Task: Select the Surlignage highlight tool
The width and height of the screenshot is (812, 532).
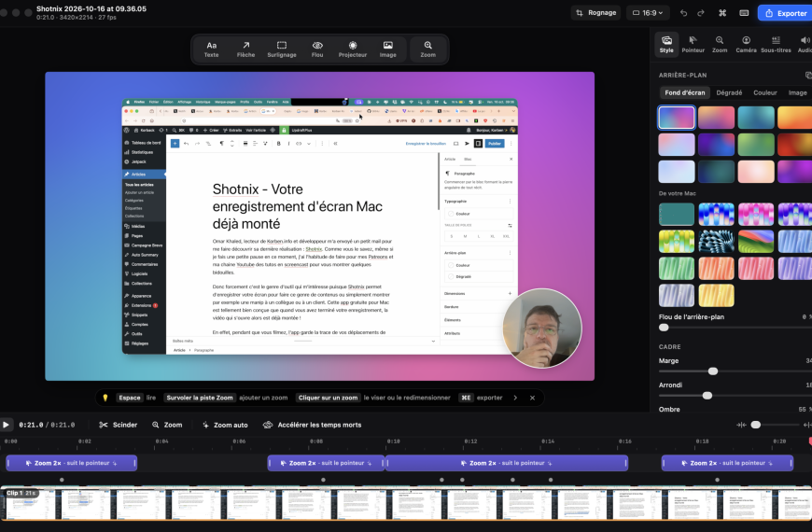Action: click(282, 49)
